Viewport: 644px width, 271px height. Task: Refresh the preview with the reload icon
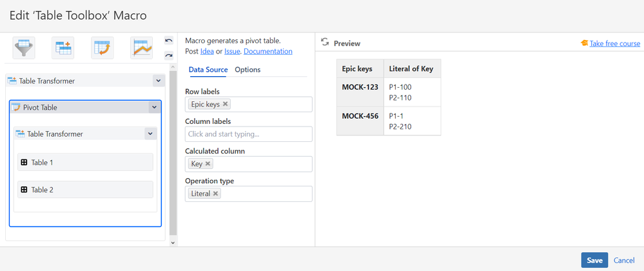[325, 43]
